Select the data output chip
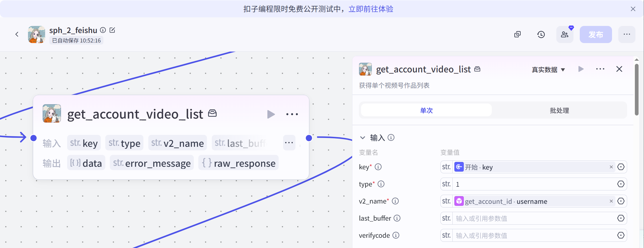 (x=86, y=163)
